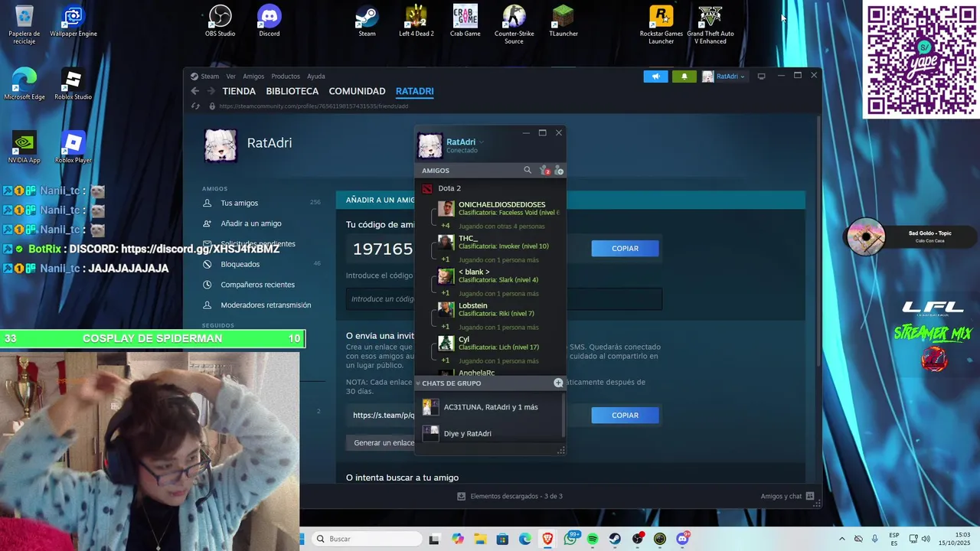The image size is (980, 551).
Task: Click the Windows taskbar Buscar search box
Action: pyautogui.click(x=367, y=539)
